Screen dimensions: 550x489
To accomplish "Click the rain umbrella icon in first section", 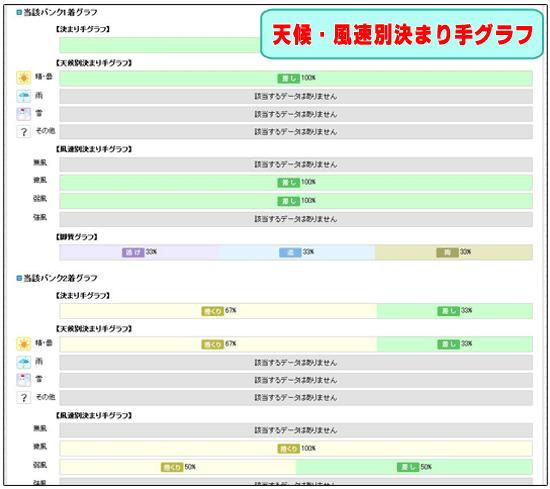I will pyautogui.click(x=24, y=96).
